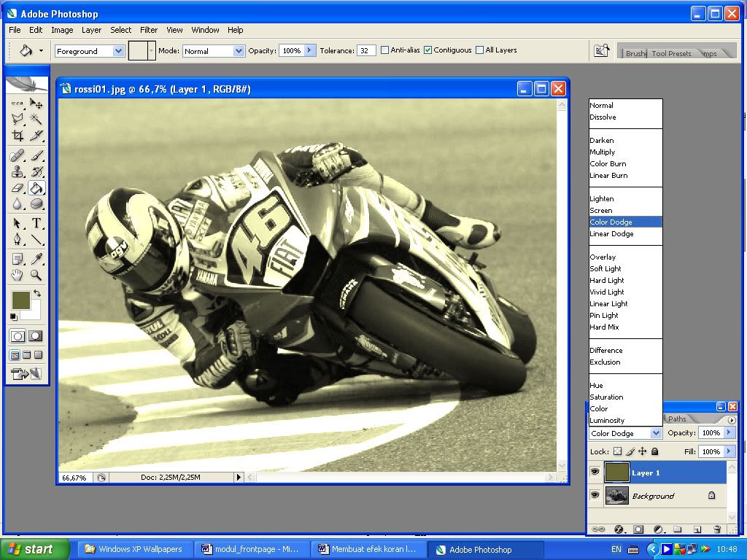747x560 pixels.
Task: Select the History Brush tool
Action: point(36,171)
